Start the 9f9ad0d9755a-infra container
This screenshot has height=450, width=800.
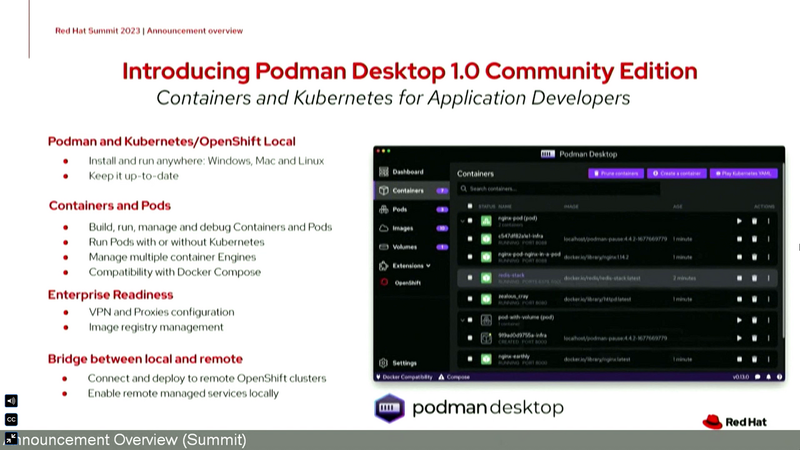click(x=739, y=338)
